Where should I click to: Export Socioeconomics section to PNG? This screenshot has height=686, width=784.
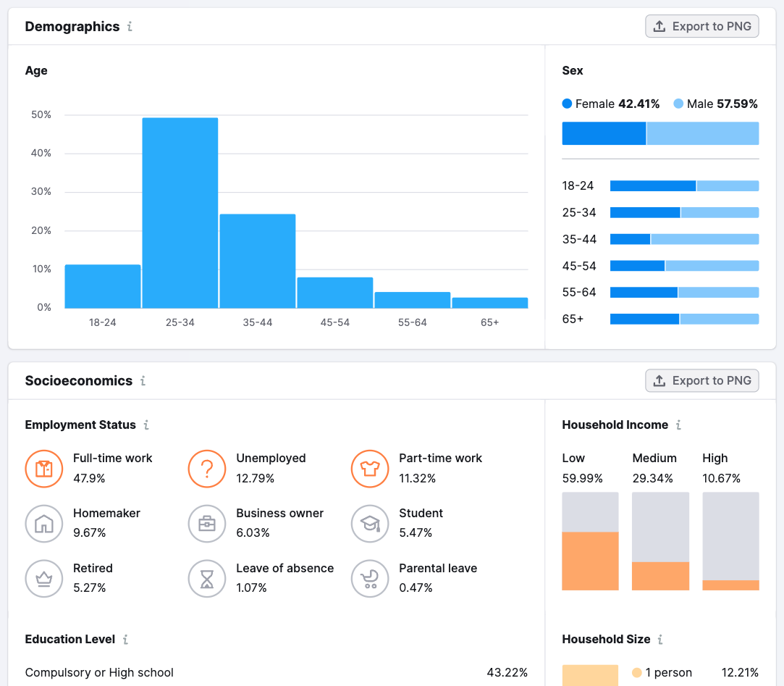coord(702,381)
